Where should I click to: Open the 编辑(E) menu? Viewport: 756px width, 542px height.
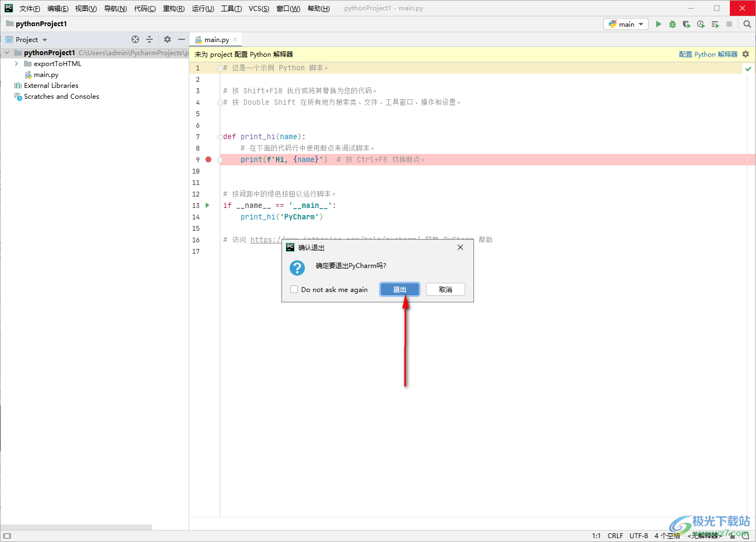coord(58,8)
